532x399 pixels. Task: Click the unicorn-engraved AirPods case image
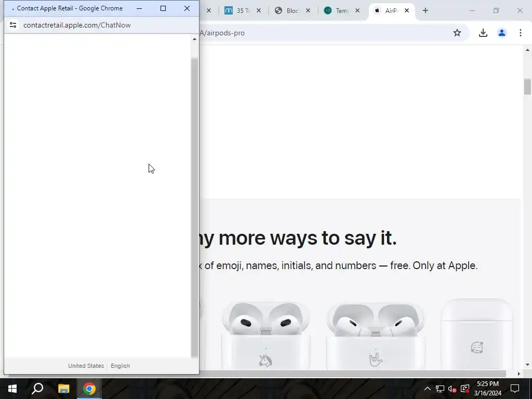265,335
